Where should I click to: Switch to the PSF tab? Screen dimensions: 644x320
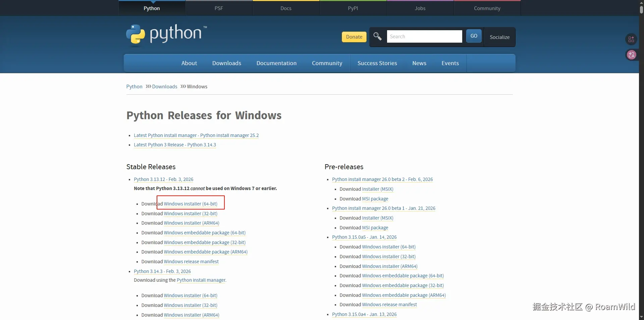pos(219,8)
